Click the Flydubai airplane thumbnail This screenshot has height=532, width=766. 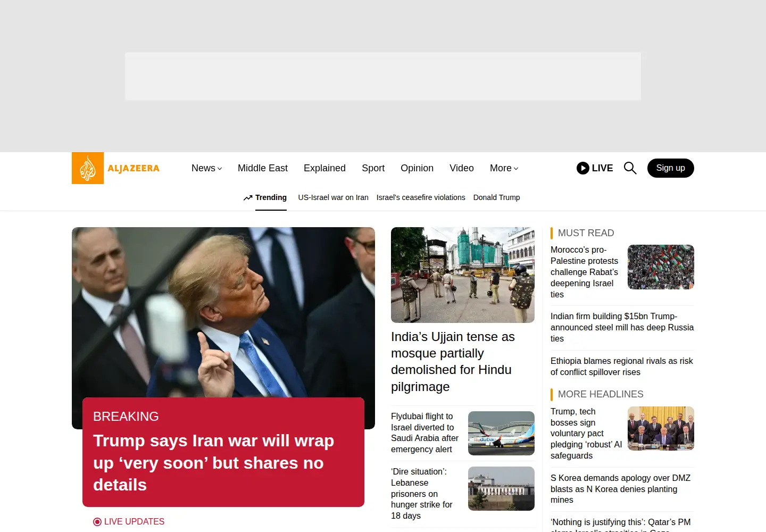[501, 433]
